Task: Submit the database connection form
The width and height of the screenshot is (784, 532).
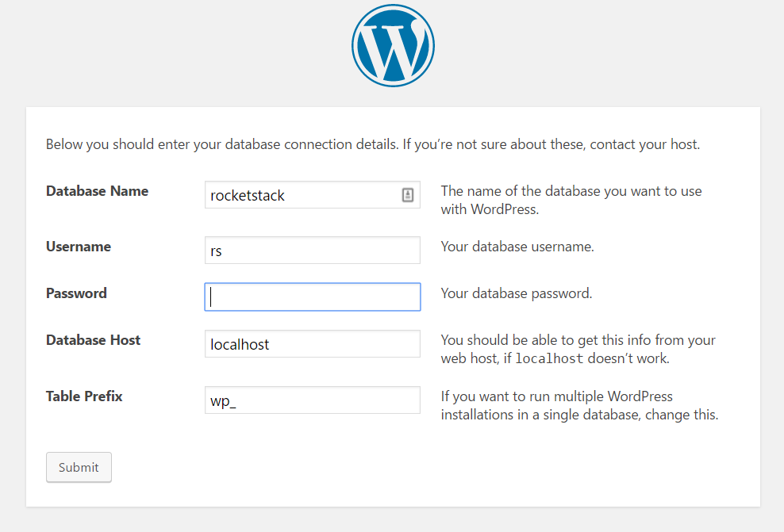Action: point(79,467)
